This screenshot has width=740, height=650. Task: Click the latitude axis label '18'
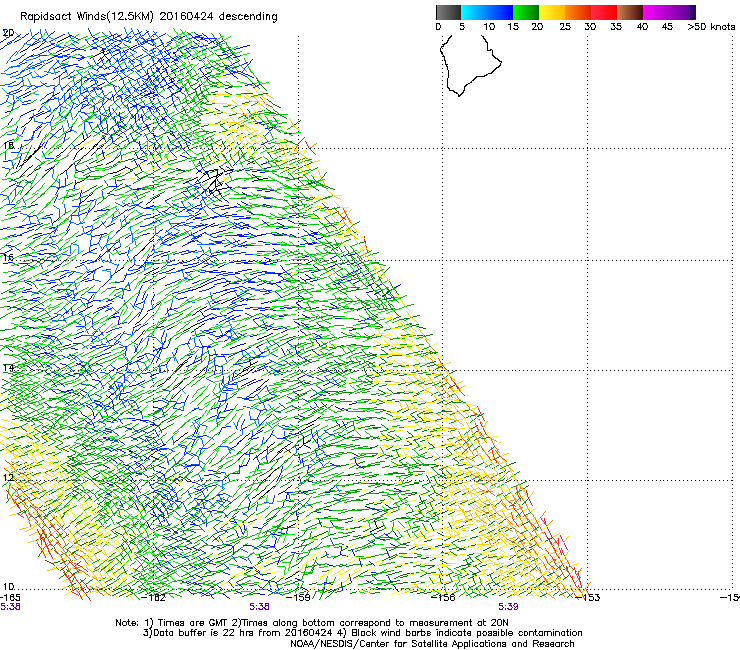(8, 145)
